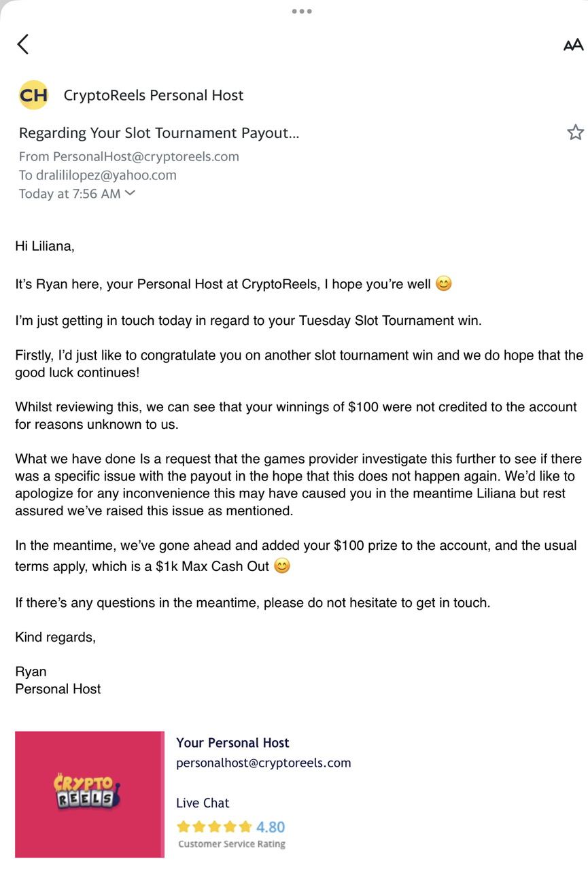Tap the yellow CH sender avatar

(x=33, y=95)
